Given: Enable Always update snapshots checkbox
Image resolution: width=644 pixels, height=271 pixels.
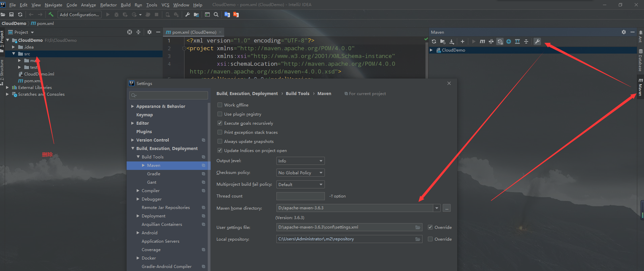Looking at the screenshot, I should click(220, 141).
